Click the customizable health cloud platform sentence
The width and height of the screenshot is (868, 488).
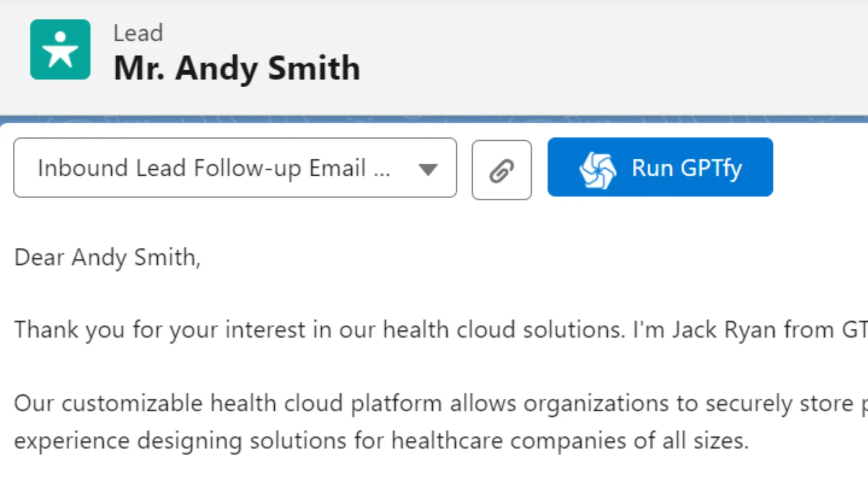[x=441, y=403]
